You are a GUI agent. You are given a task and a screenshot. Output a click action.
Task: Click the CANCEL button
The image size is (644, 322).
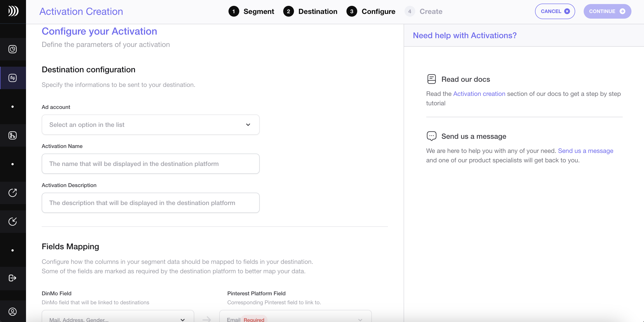[555, 11]
